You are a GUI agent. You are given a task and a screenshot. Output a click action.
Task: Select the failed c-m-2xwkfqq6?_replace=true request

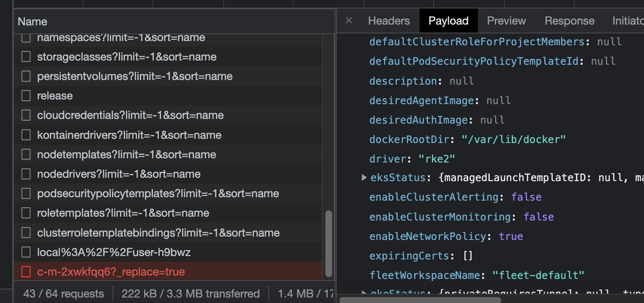coord(168,272)
